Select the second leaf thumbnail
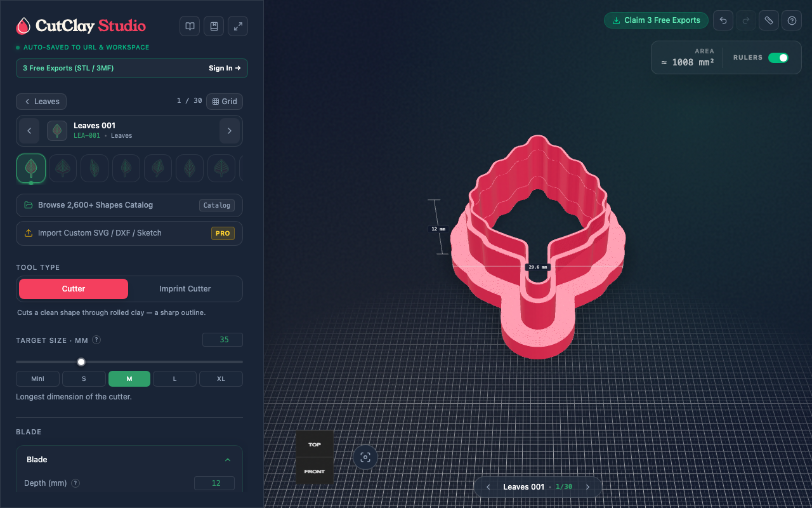 tap(63, 168)
